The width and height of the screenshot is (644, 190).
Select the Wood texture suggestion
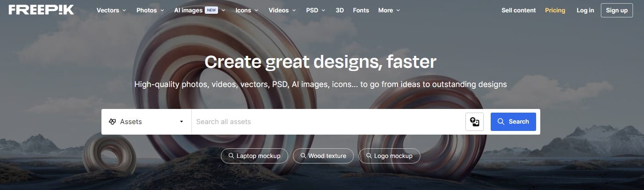(x=323, y=156)
